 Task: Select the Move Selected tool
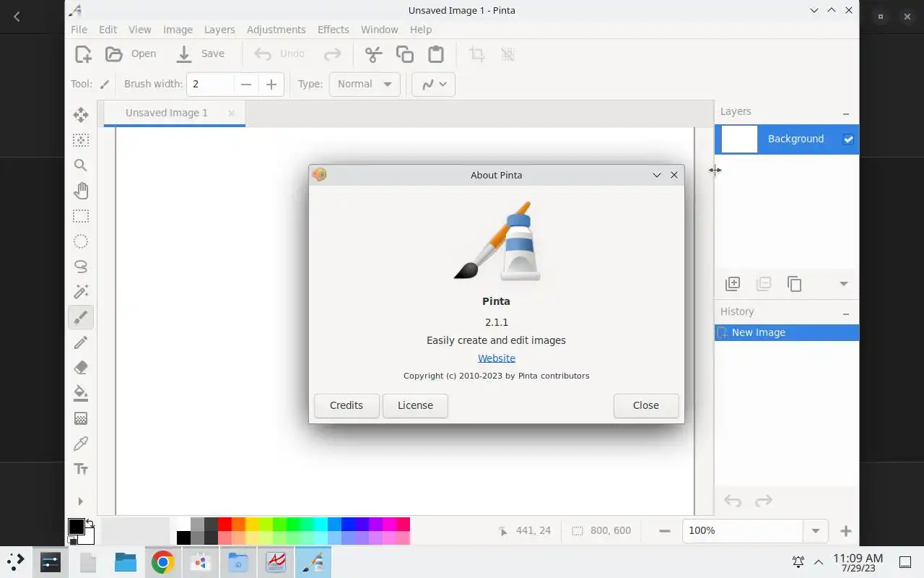tap(81, 115)
